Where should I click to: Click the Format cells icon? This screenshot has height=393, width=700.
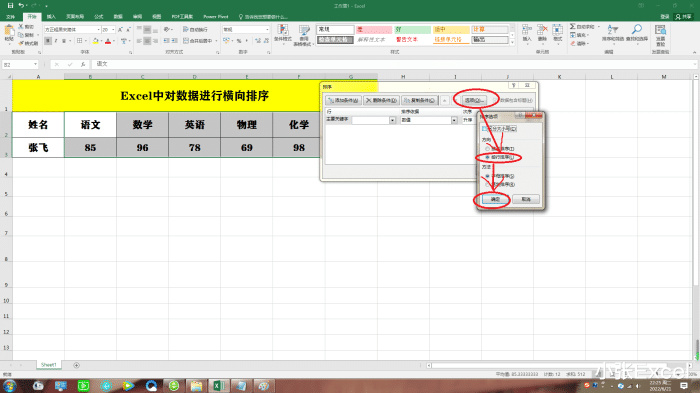[558, 30]
